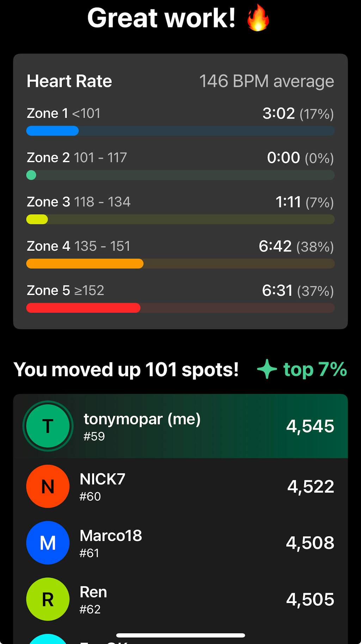Tap the 146 BPM average label
This screenshot has width=361, height=644.
(267, 81)
